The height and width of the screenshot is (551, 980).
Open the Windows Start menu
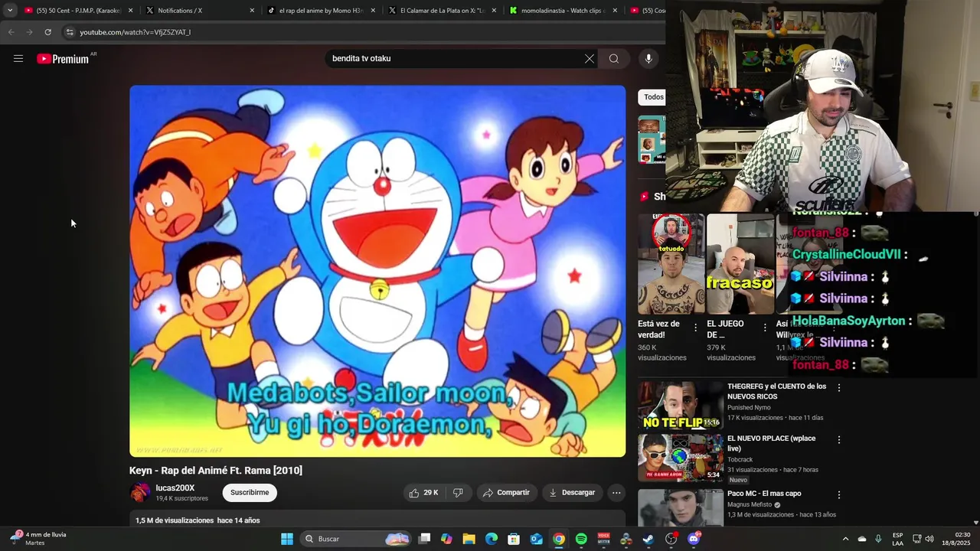(287, 539)
